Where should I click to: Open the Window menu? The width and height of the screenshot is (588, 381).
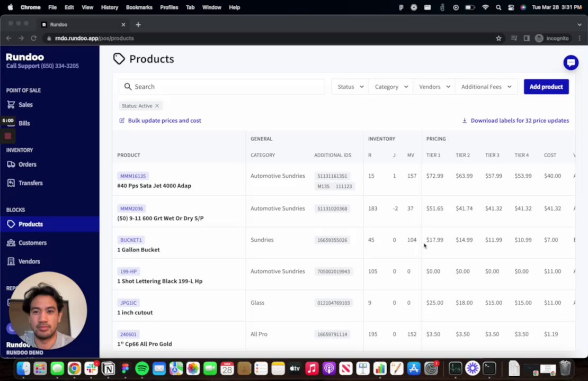(211, 7)
